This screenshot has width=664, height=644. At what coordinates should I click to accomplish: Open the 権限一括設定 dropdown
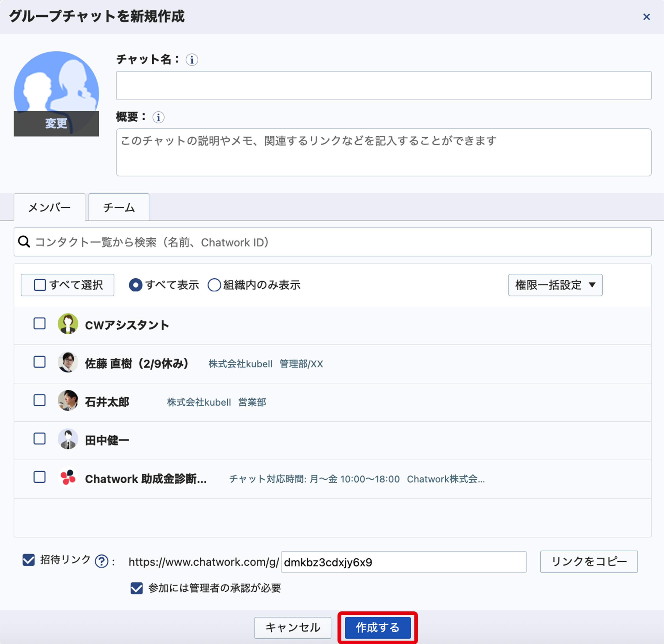555,285
